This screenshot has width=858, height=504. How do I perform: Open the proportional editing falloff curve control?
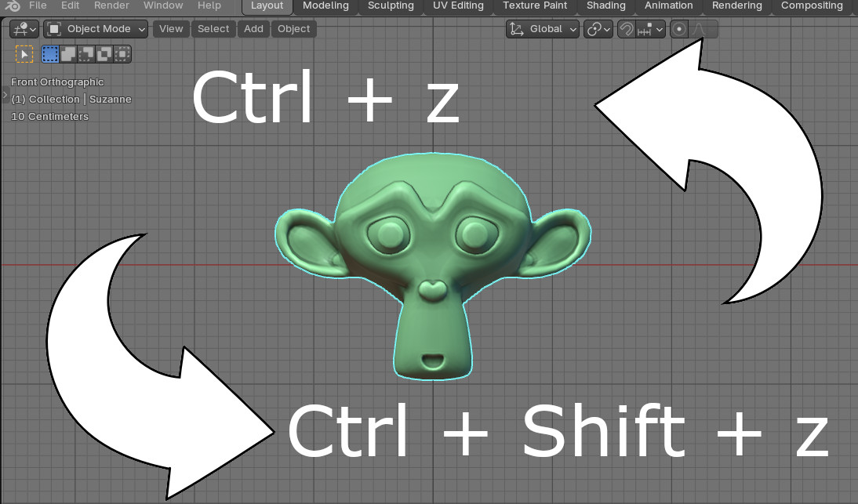pos(698,29)
